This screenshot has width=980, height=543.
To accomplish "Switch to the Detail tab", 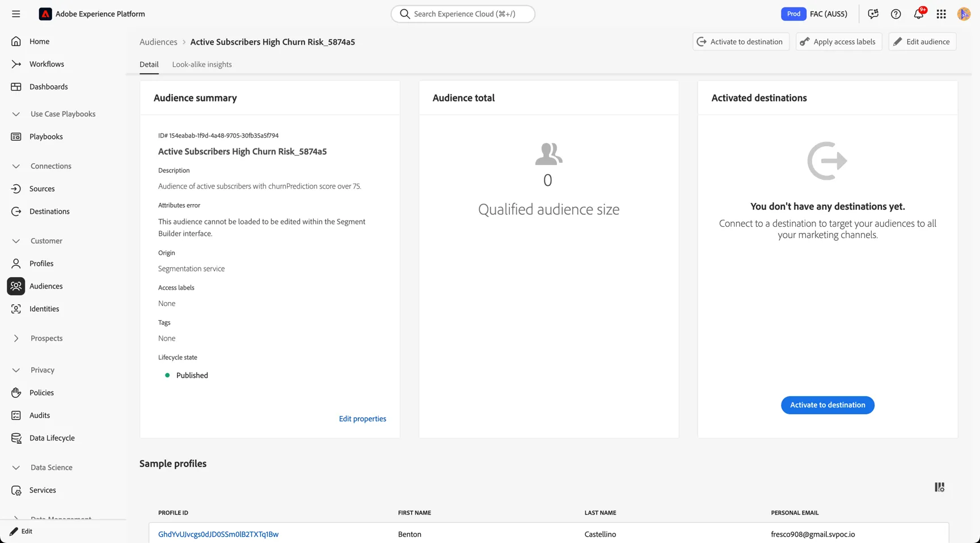I will tap(149, 65).
